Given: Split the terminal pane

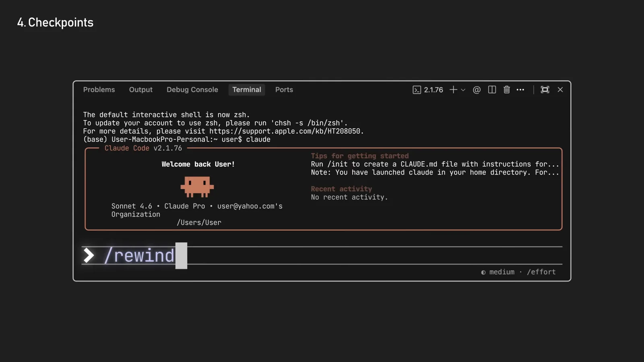Looking at the screenshot, I should click(492, 90).
